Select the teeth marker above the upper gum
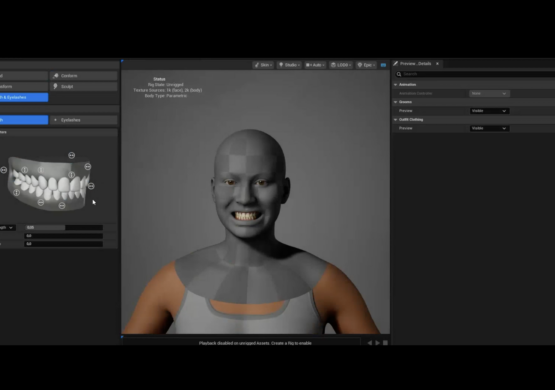 pos(71,155)
